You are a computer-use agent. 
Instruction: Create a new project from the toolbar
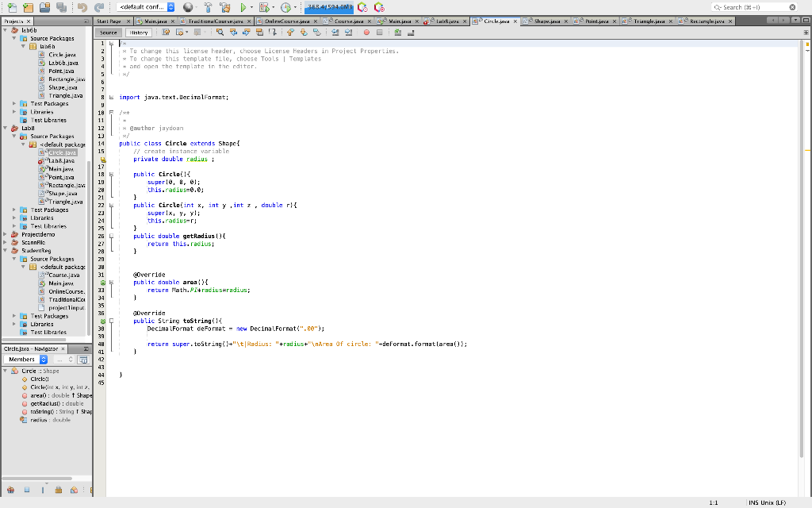[x=27, y=6]
